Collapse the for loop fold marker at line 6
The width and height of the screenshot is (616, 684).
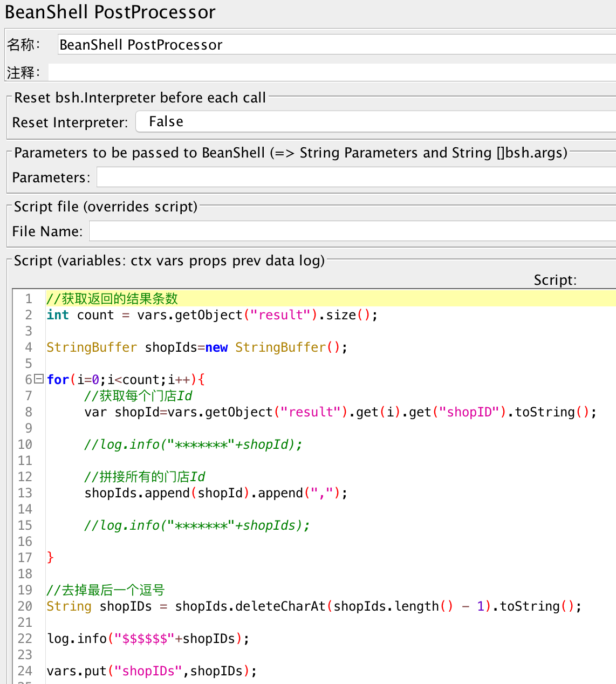tap(39, 379)
